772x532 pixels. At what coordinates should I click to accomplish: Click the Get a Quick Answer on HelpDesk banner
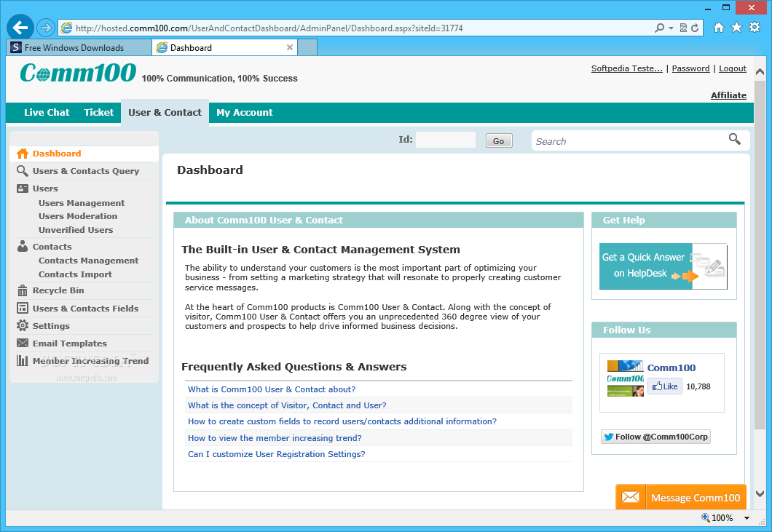click(663, 266)
